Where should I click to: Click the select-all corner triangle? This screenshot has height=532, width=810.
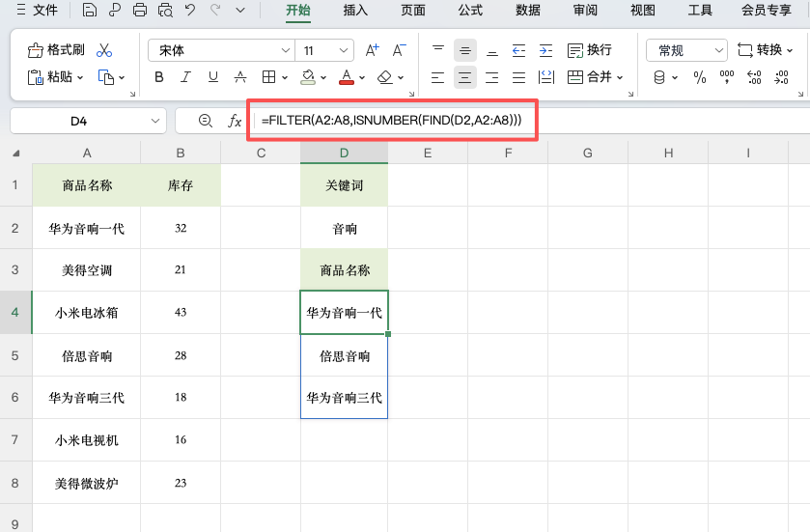tap(16, 154)
